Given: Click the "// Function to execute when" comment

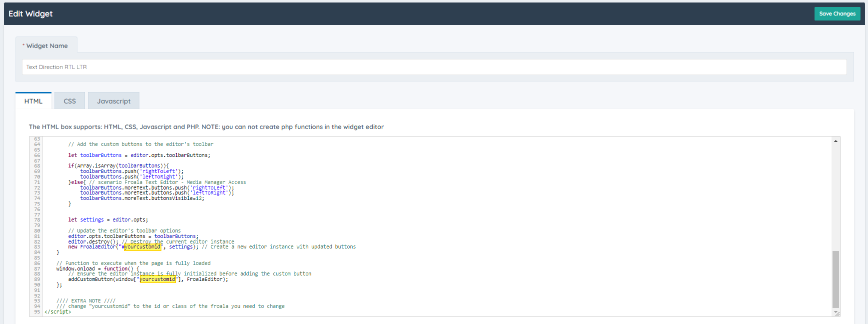Looking at the screenshot, I should [x=133, y=263].
